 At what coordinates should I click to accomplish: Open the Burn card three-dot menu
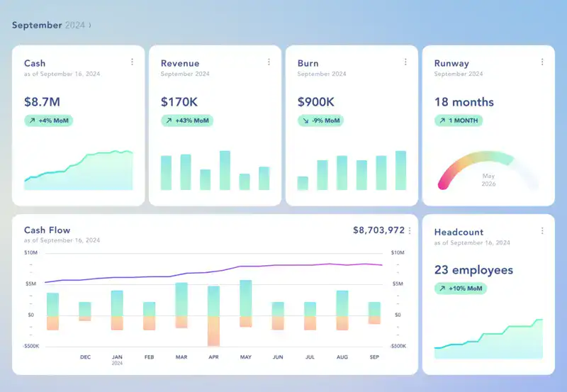(405, 62)
